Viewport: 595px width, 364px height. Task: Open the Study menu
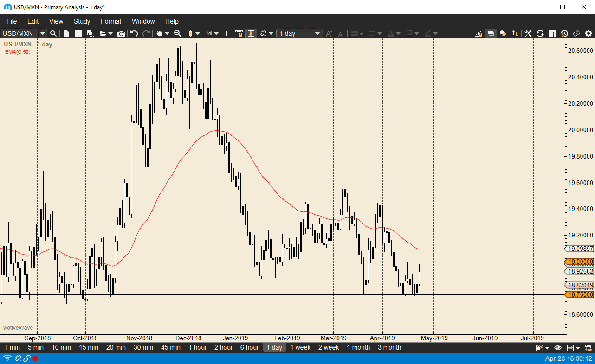[82, 21]
